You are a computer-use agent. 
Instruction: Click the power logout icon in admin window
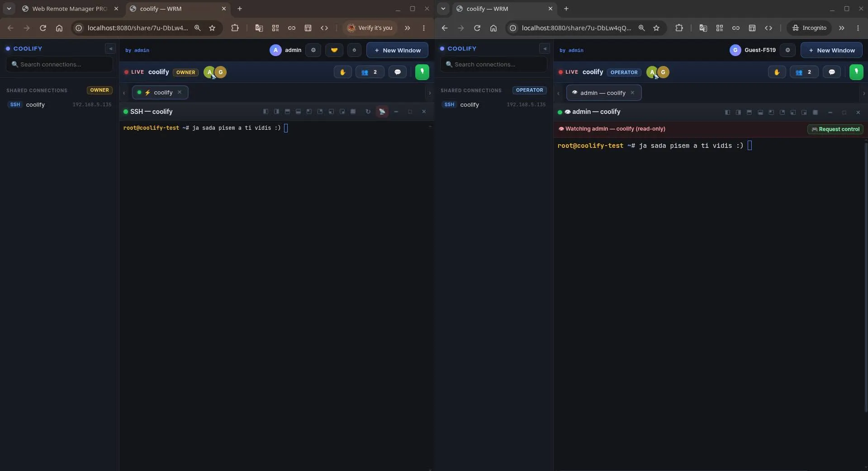pyautogui.click(x=354, y=50)
